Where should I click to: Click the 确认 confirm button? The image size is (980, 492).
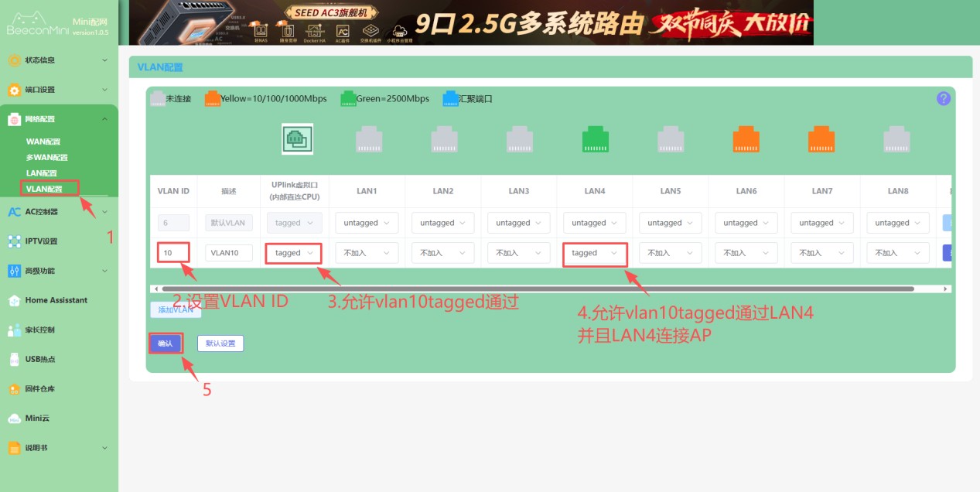click(x=166, y=343)
